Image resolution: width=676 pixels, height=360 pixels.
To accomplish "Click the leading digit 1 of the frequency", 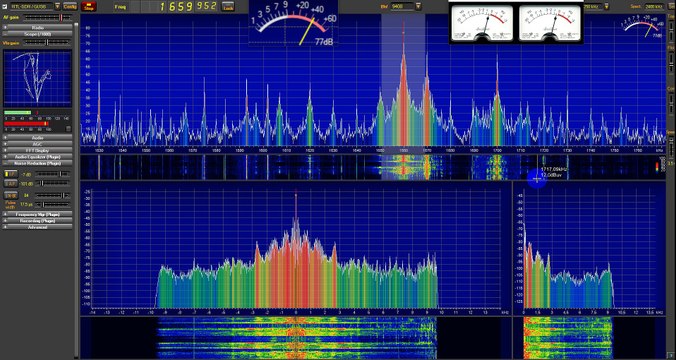I will (163, 6).
